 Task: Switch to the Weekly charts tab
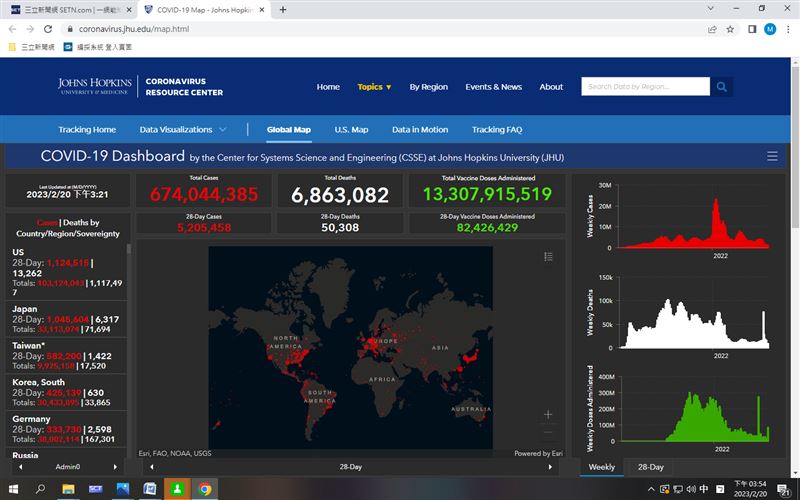[x=602, y=467]
